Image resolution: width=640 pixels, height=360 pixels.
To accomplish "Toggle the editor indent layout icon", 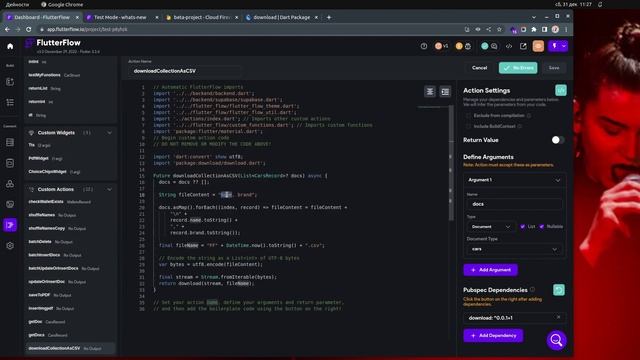I will tap(445, 92).
